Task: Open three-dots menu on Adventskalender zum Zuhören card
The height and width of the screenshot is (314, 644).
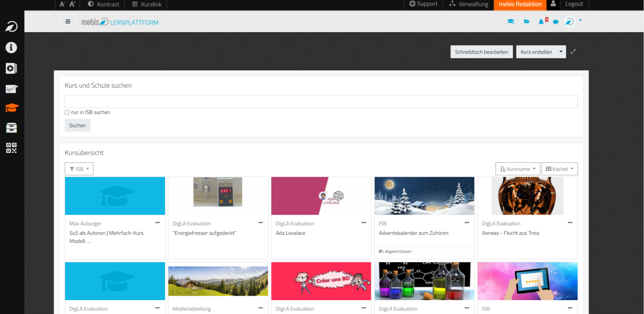Action: click(467, 223)
